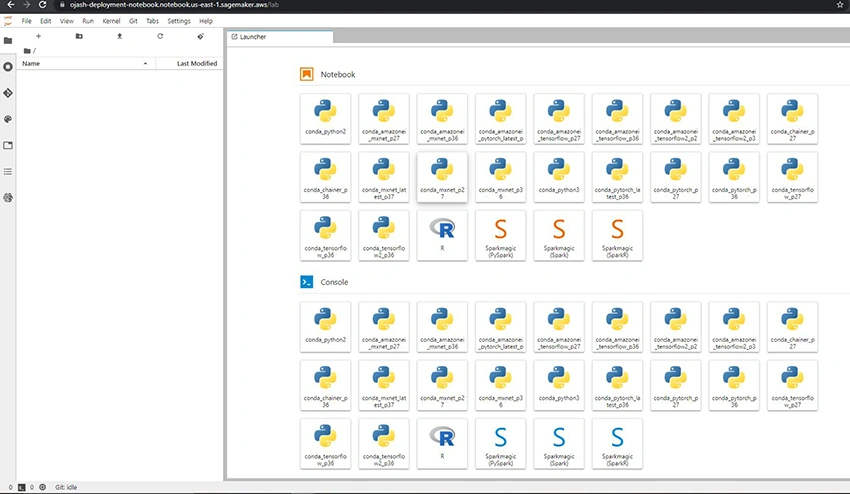Create a new folder with toolbar icon
The image size is (850, 494).
[79, 36]
